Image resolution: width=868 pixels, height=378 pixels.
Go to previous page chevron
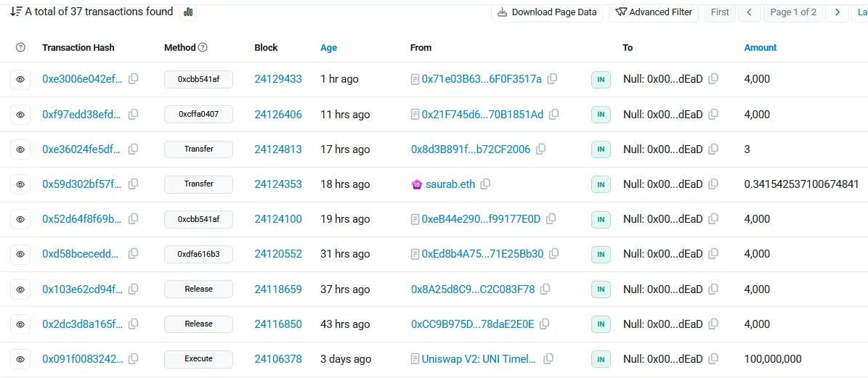point(749,12)
